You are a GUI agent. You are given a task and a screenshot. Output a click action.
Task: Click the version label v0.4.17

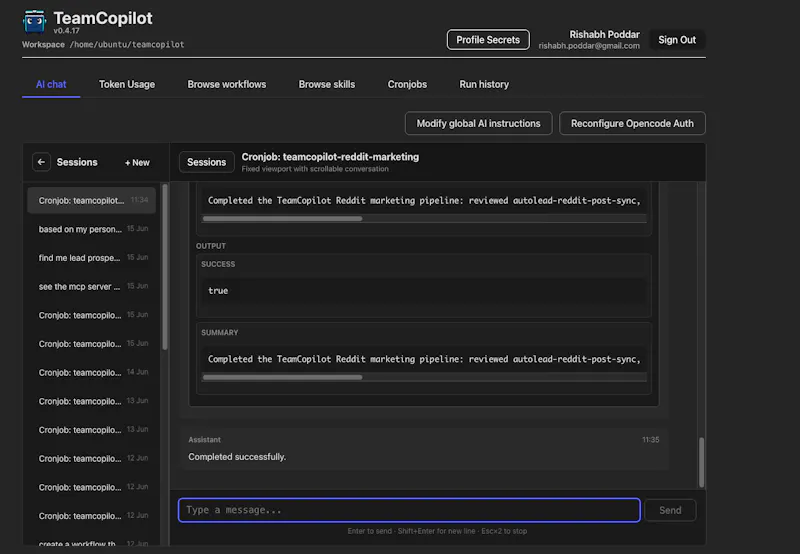click(66, 31)
